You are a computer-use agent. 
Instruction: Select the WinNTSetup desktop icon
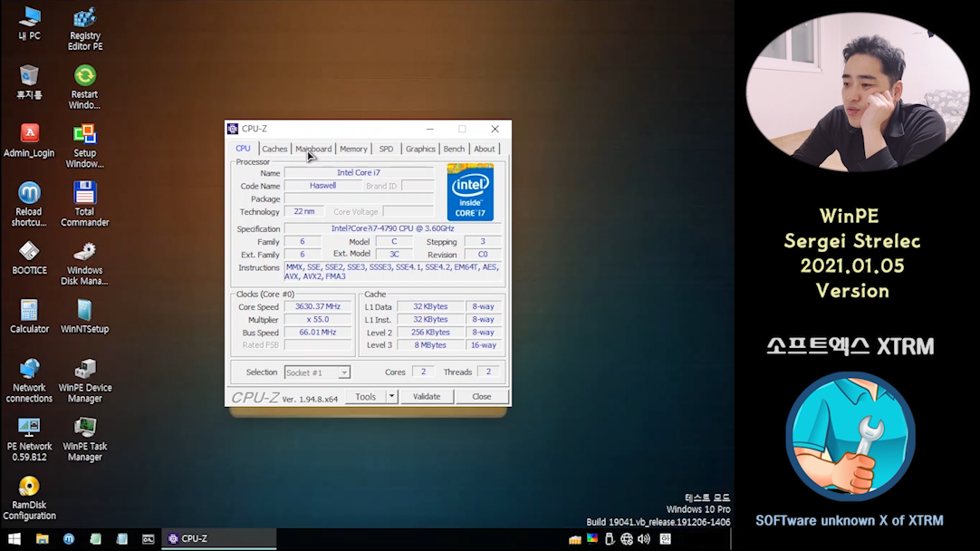pos(84,316)
